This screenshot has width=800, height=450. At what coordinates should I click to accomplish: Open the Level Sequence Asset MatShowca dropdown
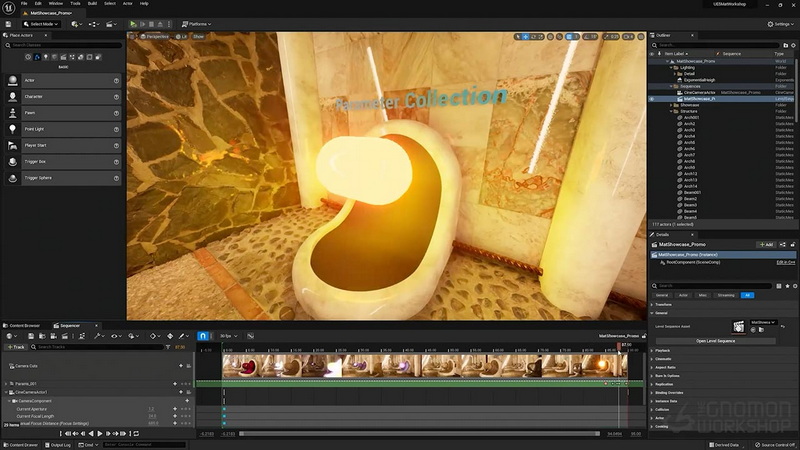coord(763,322)
